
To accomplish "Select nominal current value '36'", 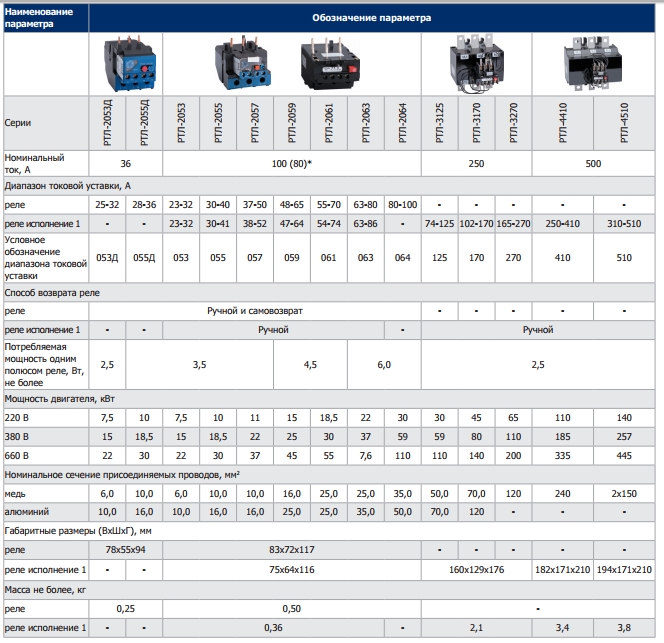I will pyautogui.click(x=126, y=164).
